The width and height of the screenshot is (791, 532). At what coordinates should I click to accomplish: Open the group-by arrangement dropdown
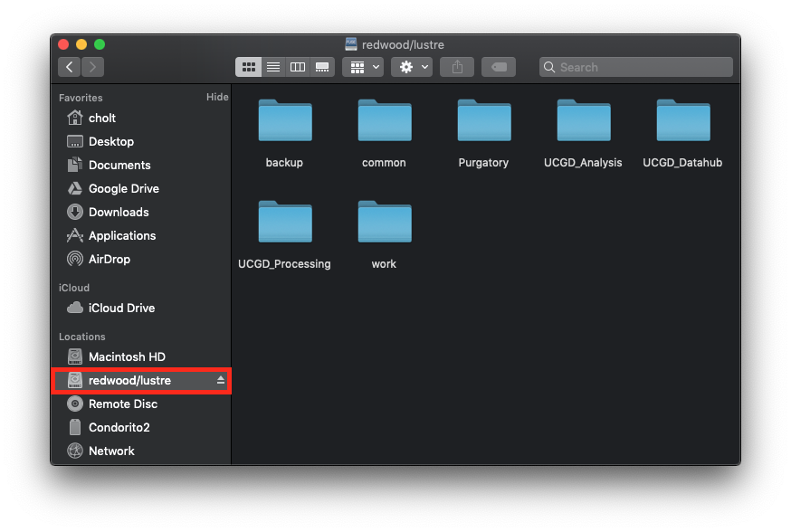tap(363, 67)
